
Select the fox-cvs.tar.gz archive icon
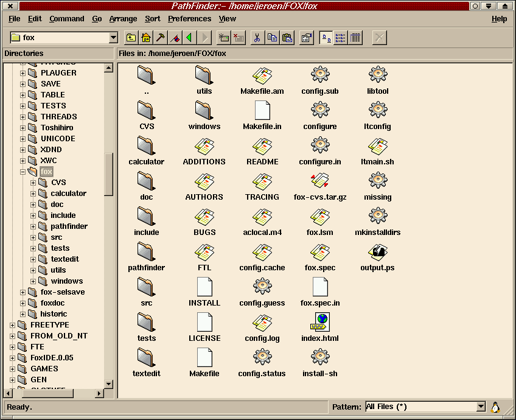coord(320,181)
